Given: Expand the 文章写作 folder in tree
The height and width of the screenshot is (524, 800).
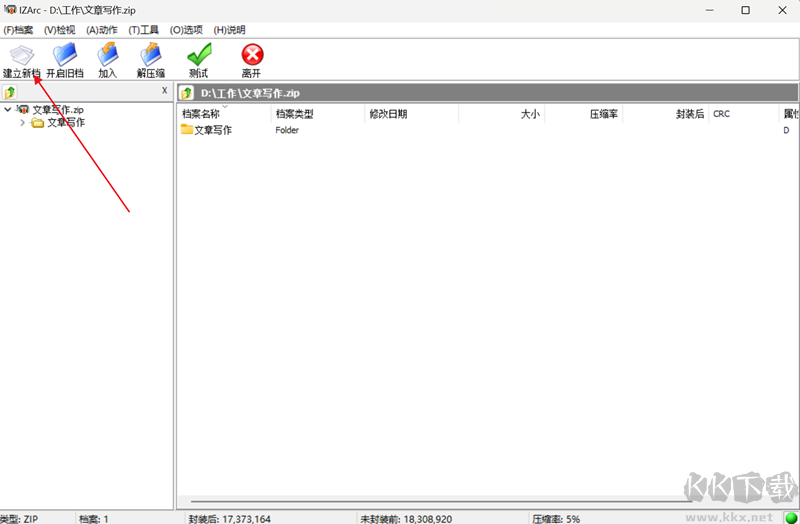Looking at the screenshot, I should pyautogui.click(x=22, y=122).
